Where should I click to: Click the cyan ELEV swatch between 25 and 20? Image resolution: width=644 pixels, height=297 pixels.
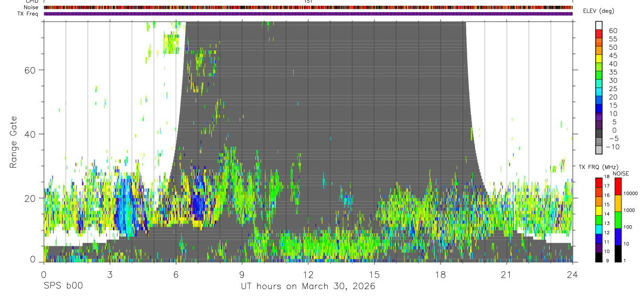[599, 92]
